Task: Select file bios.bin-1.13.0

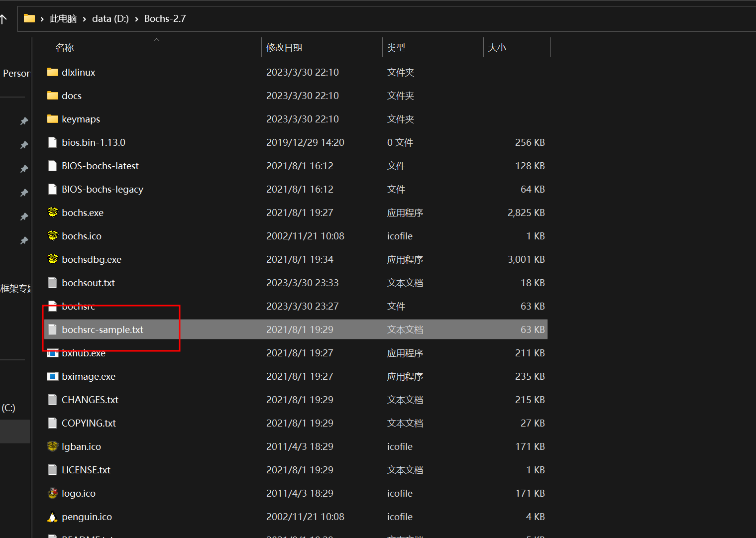Action: point(94,142)
